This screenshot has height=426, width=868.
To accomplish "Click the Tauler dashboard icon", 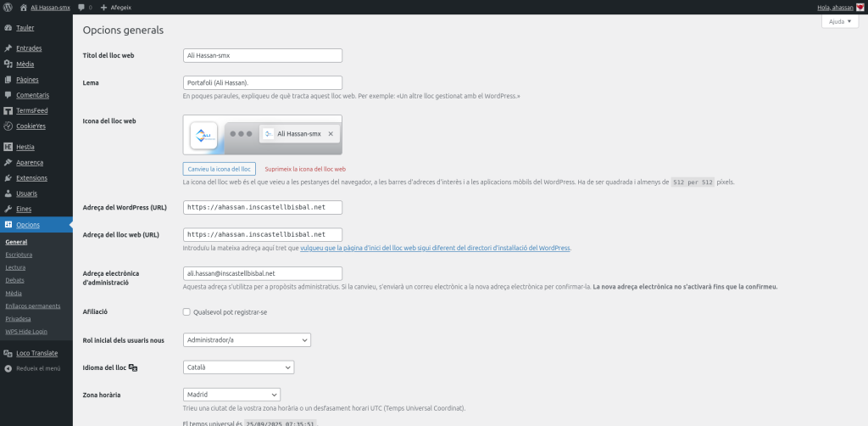I will pyautogui.click(x=8, y=28).
